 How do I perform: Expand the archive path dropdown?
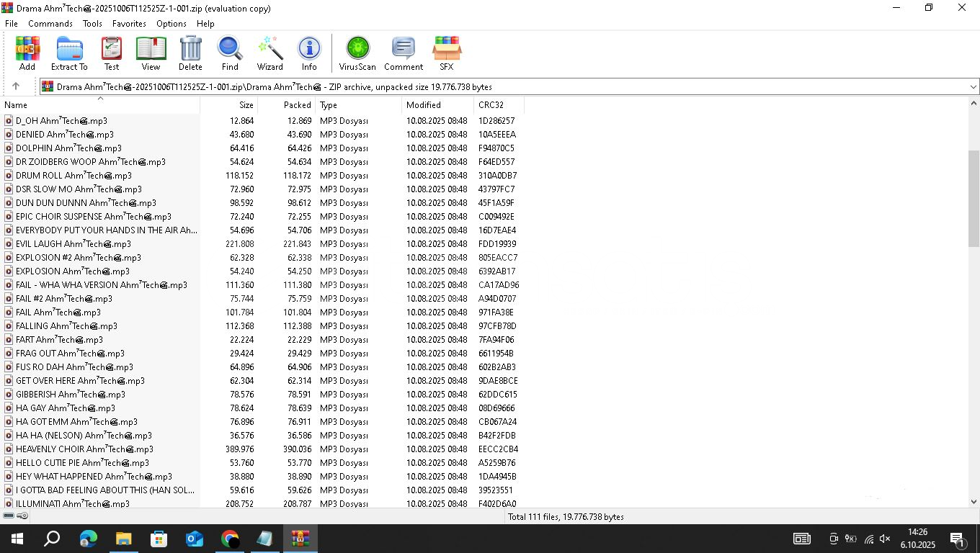tap(973, 87)
